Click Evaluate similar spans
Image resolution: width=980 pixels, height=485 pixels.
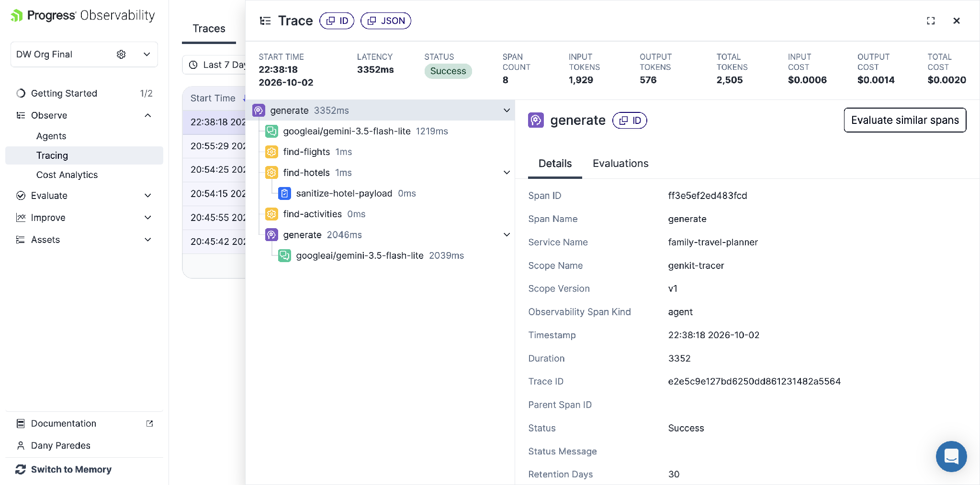point(905,120)
